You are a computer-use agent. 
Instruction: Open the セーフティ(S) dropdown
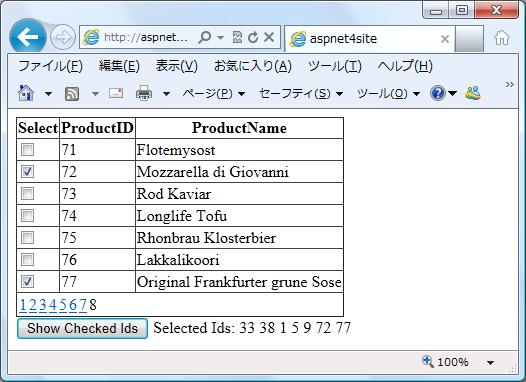point(301,94)
